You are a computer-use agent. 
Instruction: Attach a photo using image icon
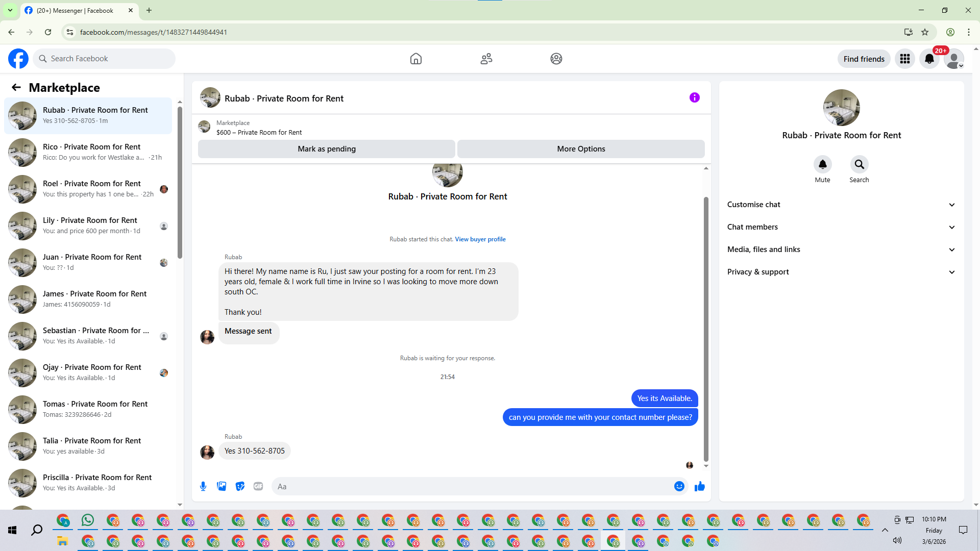pyautogui.click(x=222, y=486)
